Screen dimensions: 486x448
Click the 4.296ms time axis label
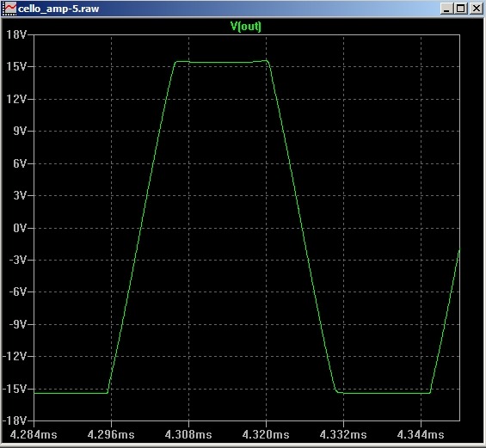point(111,434)
